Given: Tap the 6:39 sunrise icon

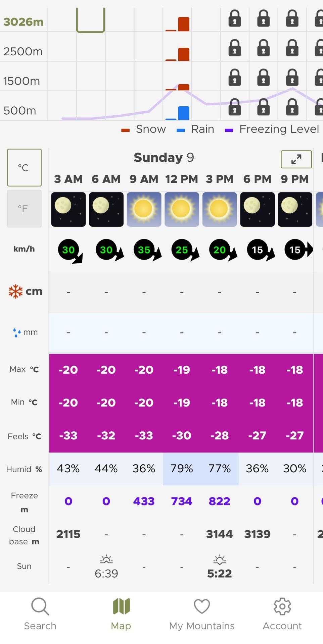Looking at the screenshot, I should [106, 559].
